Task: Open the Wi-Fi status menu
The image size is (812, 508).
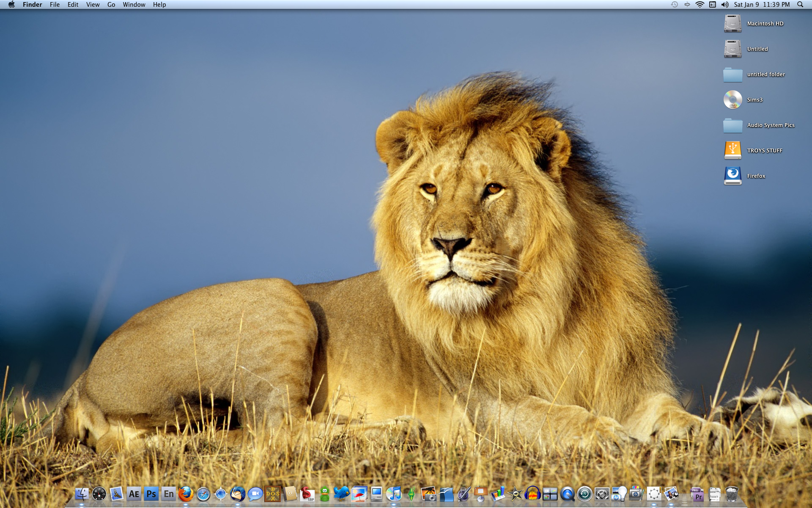Action: (700, 5)
